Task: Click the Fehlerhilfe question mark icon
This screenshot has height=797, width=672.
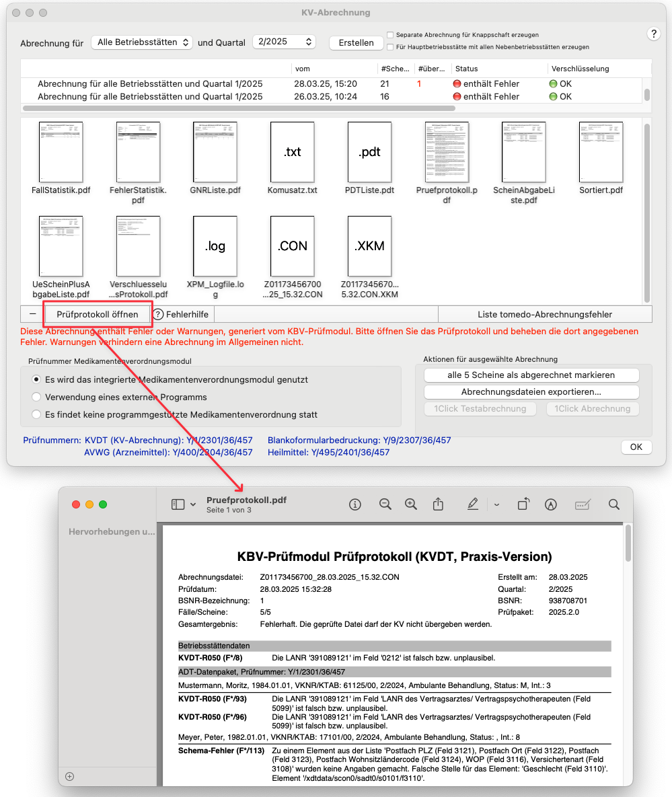Action: click(159, 314)
